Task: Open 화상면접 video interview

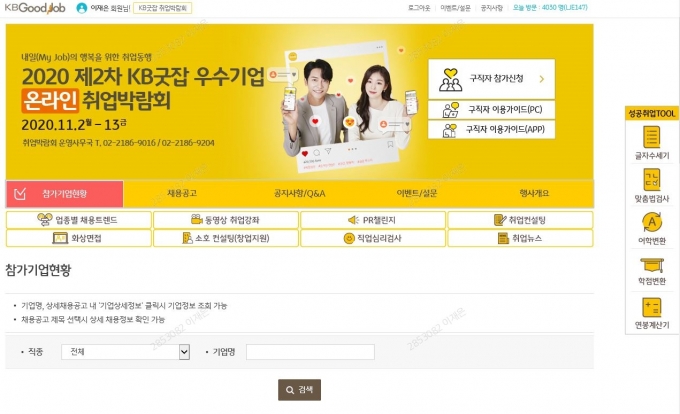Action: pyautogui.click(x=78, y=238)
